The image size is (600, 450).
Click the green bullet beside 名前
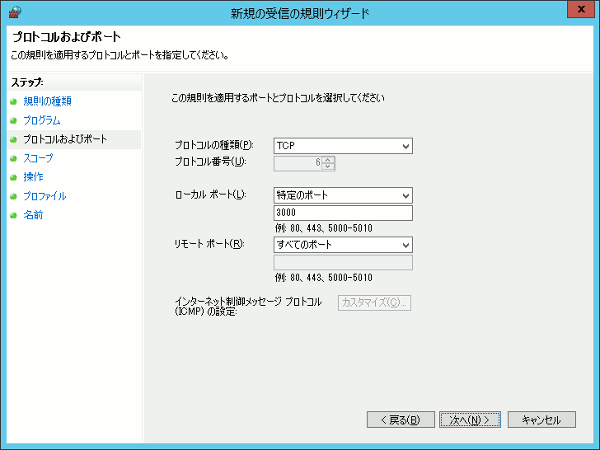14,215
